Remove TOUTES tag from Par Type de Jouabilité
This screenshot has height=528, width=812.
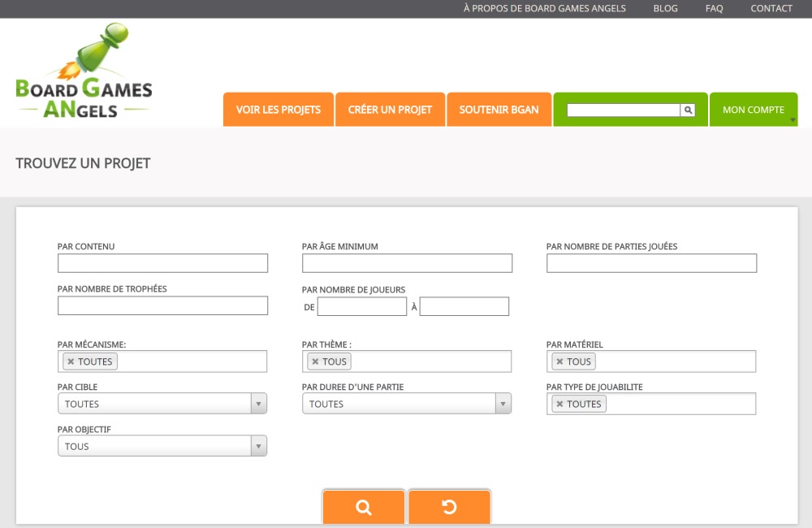click(x=559, y=404)
